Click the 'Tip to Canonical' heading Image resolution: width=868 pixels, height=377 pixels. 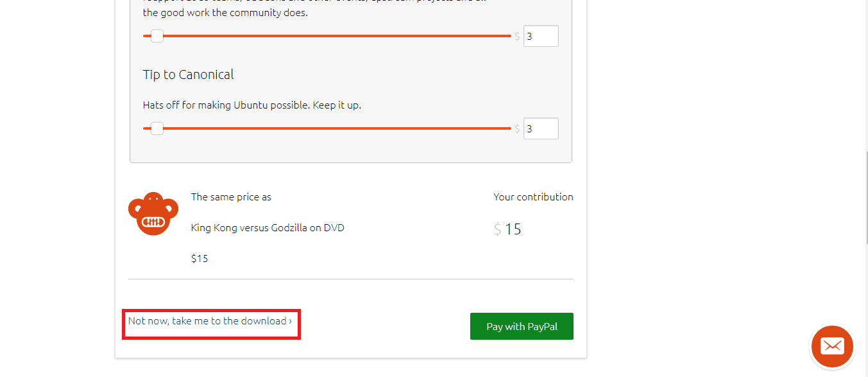click(188, 75)
